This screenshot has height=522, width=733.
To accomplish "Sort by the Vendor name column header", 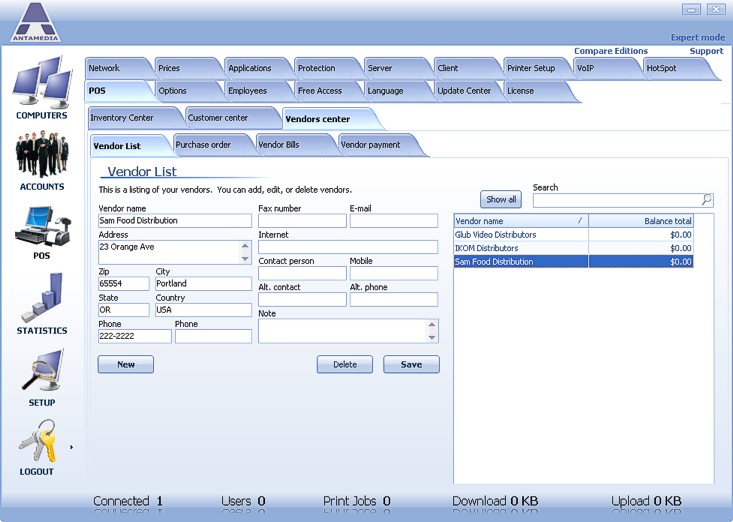I will coord(520,221).
